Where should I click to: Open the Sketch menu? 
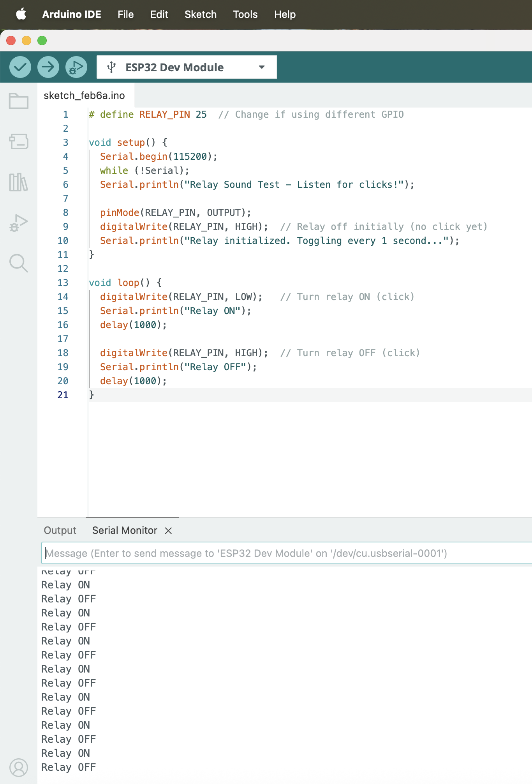[200, 14]
